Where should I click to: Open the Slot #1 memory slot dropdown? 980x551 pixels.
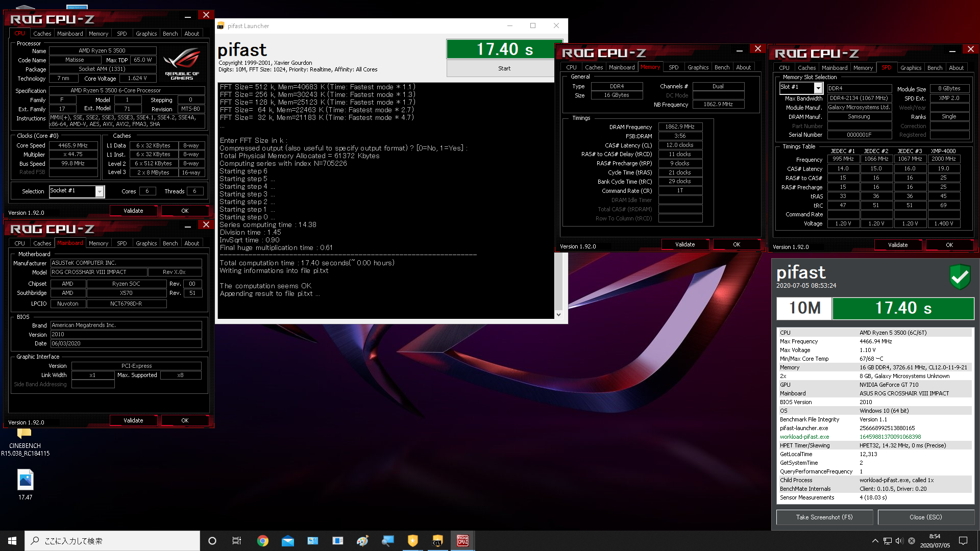[x=818, y=88]
